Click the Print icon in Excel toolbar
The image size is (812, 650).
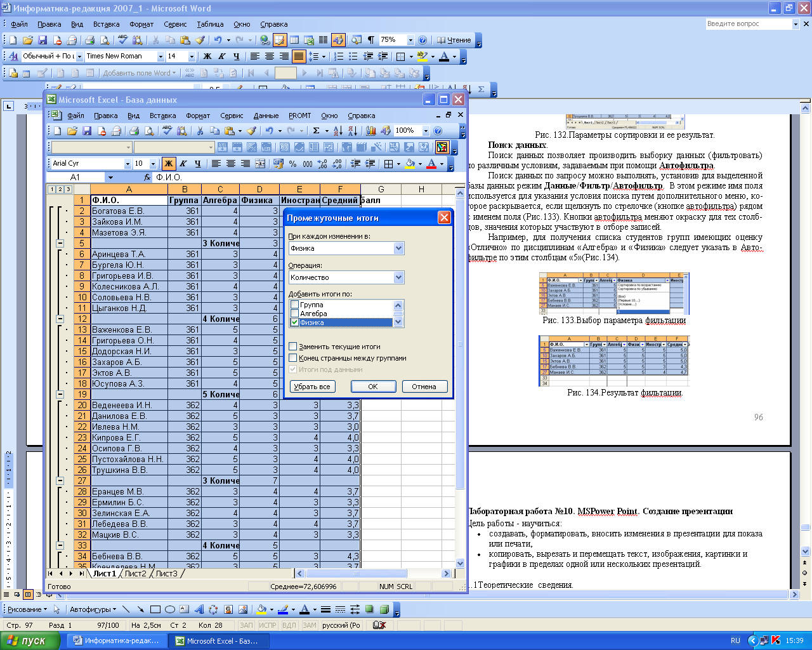[x=134, y=131]
